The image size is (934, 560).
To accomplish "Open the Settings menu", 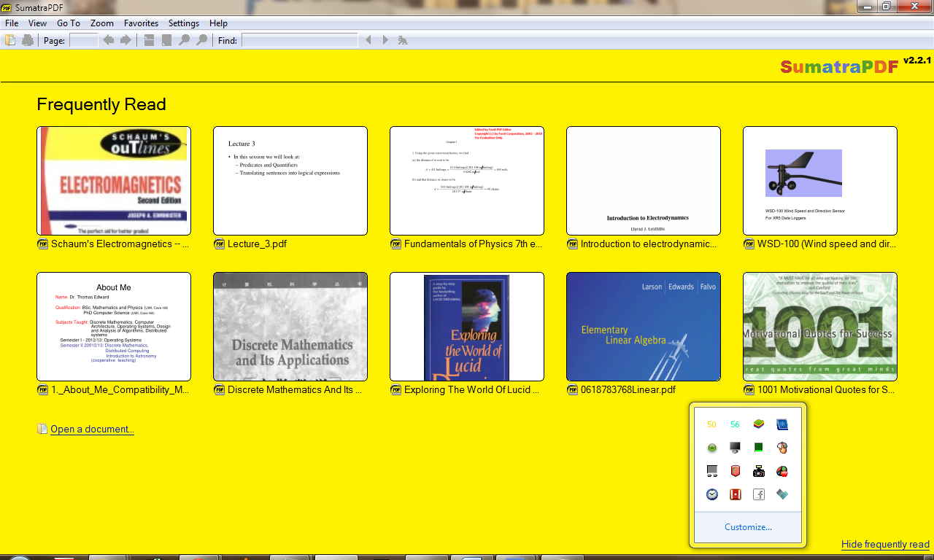I will coord(184,23).
